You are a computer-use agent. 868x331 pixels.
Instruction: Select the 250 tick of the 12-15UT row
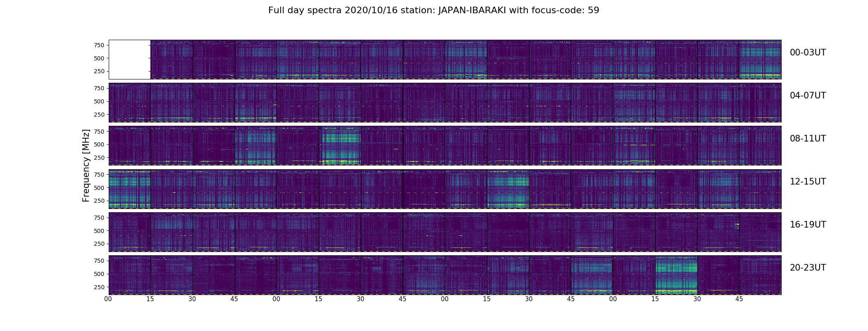point(99,201)
